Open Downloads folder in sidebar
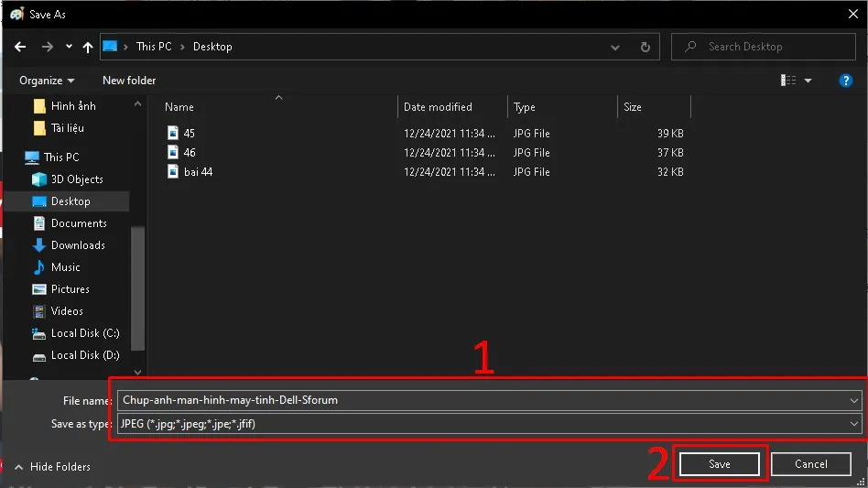This screenshot has height=488, width=868. click(77, 245)
